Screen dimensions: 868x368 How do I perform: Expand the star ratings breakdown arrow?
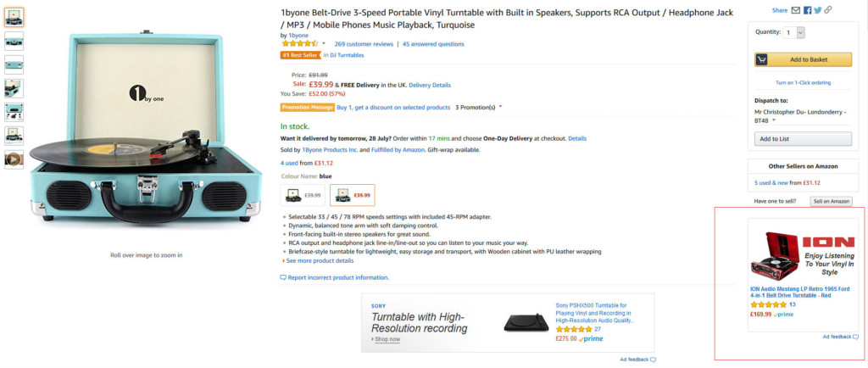pos(324,43)
